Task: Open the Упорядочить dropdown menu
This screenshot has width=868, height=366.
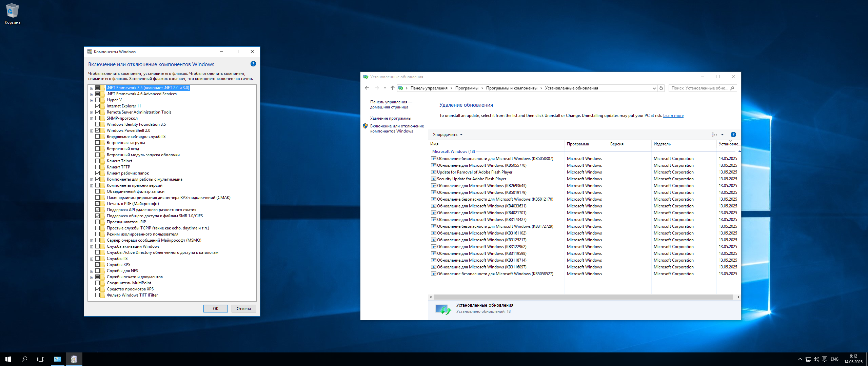Action: point(448,135)
